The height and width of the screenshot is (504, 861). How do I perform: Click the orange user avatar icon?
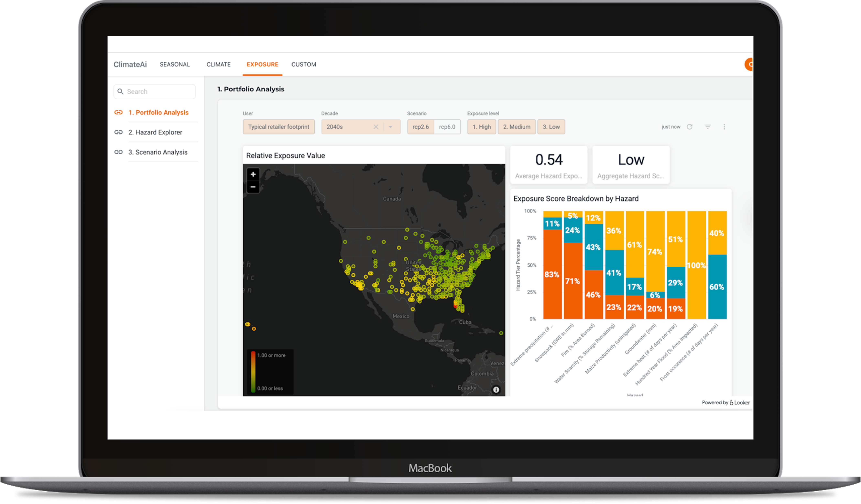749,64
